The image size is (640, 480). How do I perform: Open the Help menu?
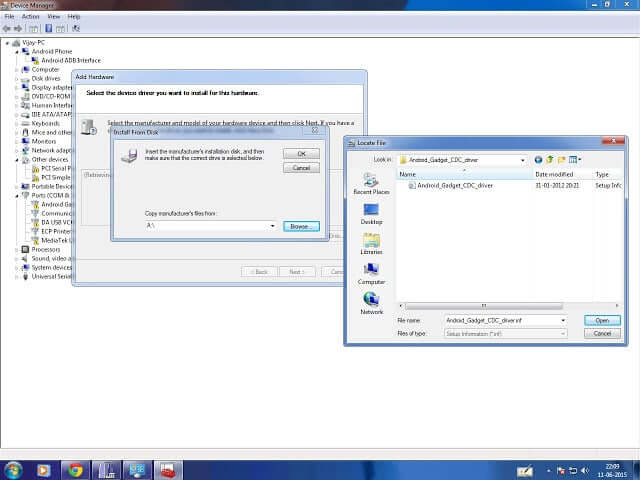click(x=73, y=16)
